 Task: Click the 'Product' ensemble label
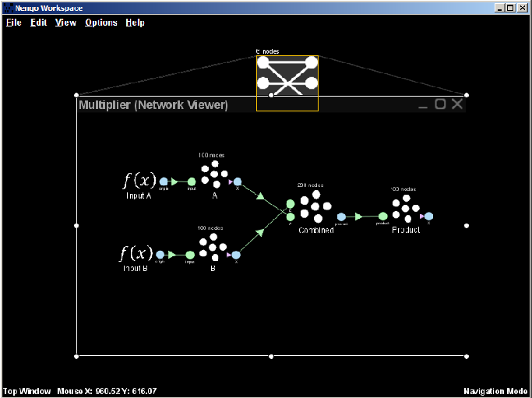click(x=406, y=230)
